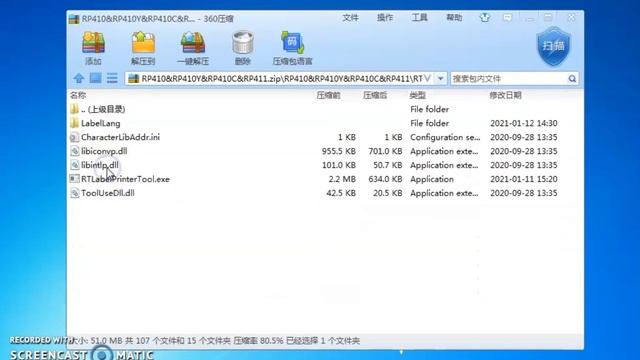Click the 955.5 KB size cell
Screen dimensions: 640x360
(338, 151)
